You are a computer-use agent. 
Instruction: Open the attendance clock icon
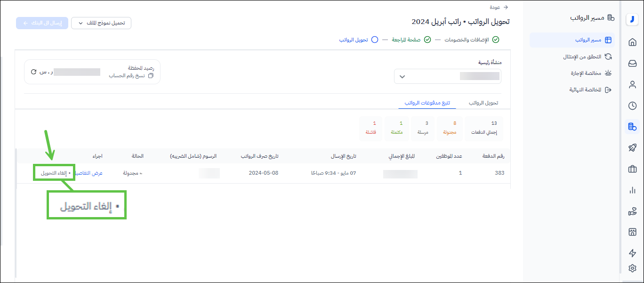coord(632,106)
